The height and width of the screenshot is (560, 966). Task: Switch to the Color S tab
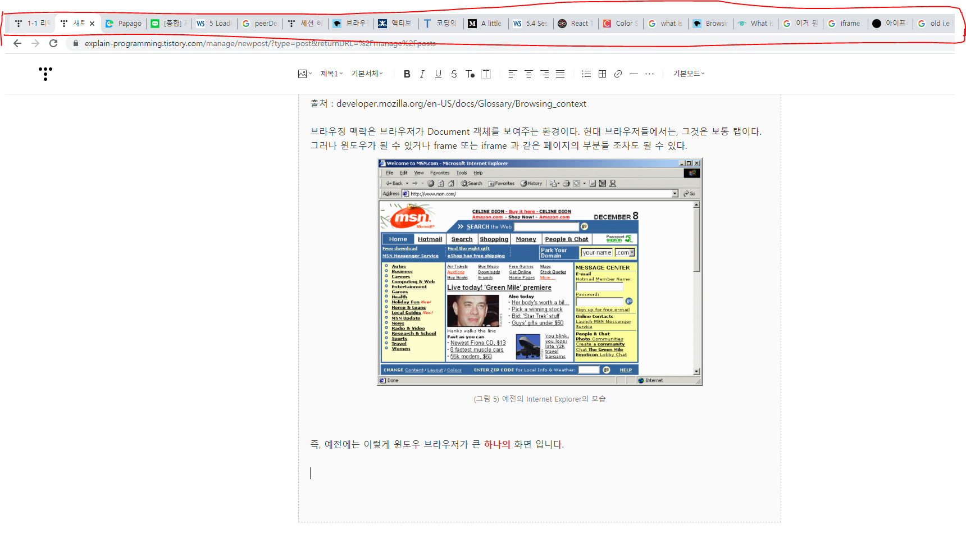tap(621, 23)
